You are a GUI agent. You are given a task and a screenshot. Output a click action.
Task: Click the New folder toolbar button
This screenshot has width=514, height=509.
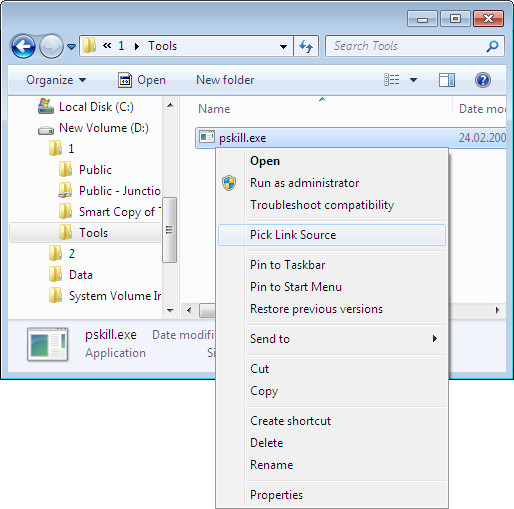(x=225, y=80)
